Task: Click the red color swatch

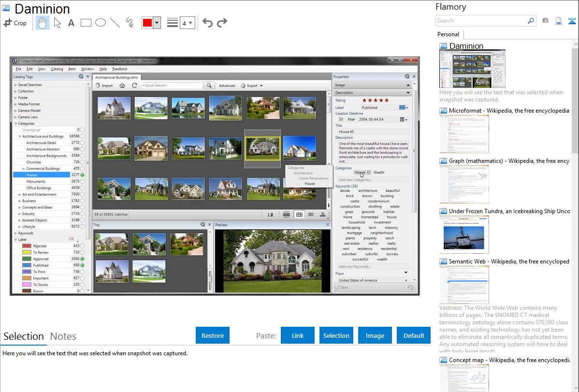Action: (x=147, y=23)
